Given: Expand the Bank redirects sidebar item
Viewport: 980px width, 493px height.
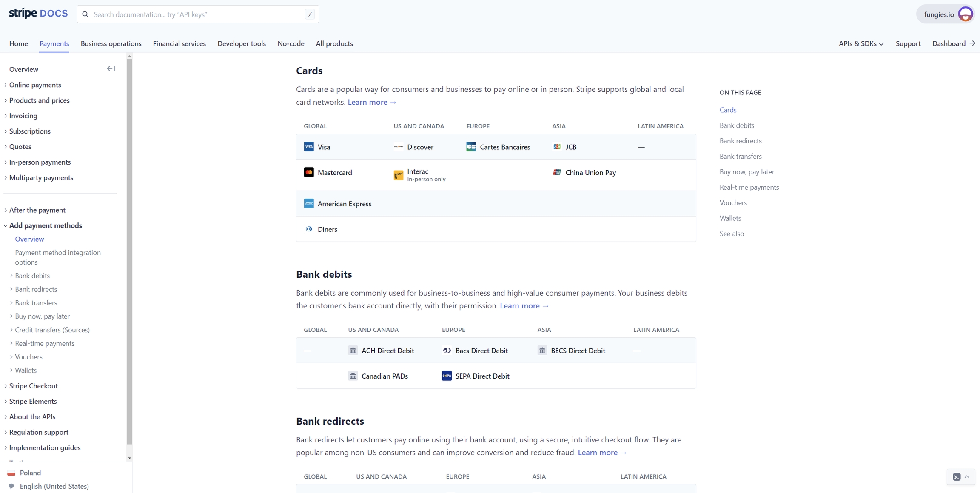Looking at the screenshot, I should pos(36,289).
